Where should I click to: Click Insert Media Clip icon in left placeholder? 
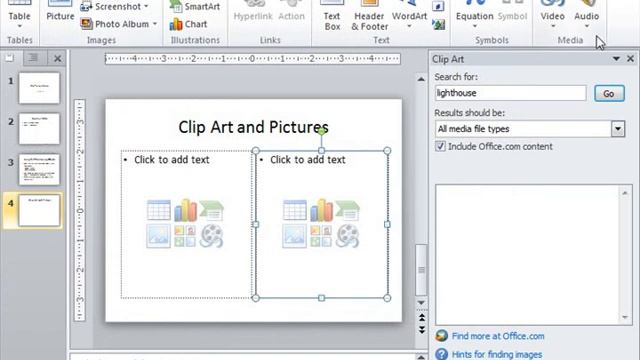211,236
